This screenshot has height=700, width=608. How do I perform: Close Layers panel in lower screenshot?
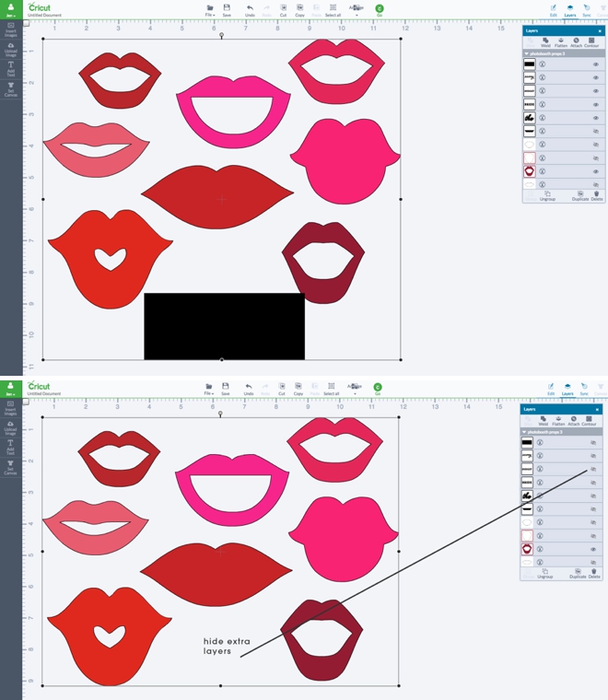coord(597,409)
